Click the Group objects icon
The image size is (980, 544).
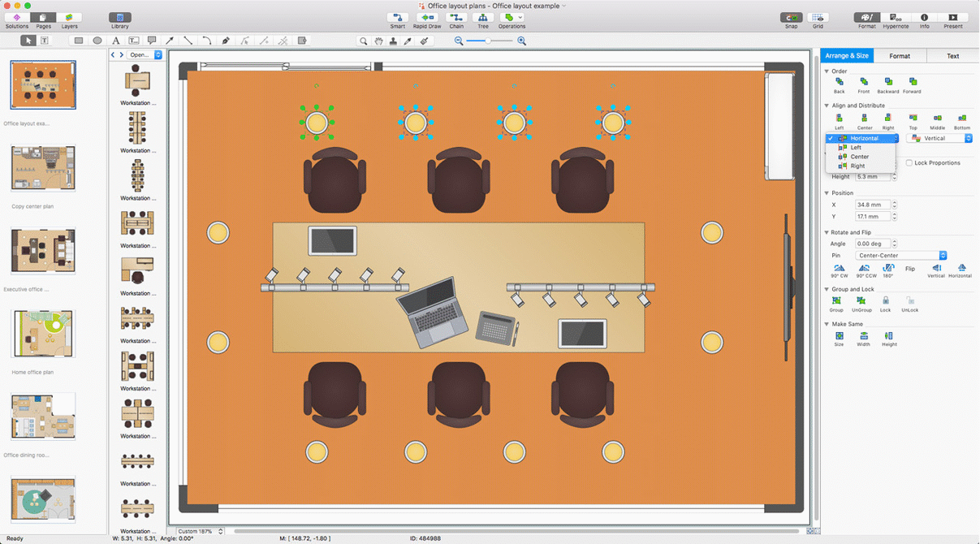click(836, 301)
